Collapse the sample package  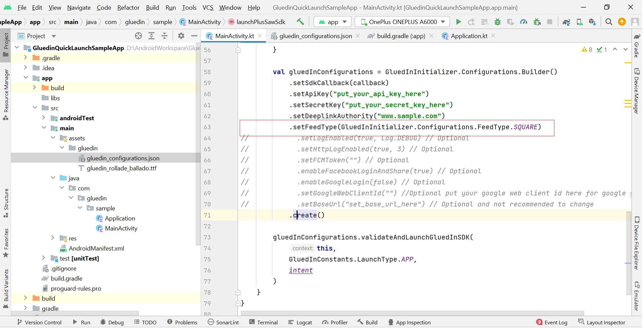tap(80, 208)
